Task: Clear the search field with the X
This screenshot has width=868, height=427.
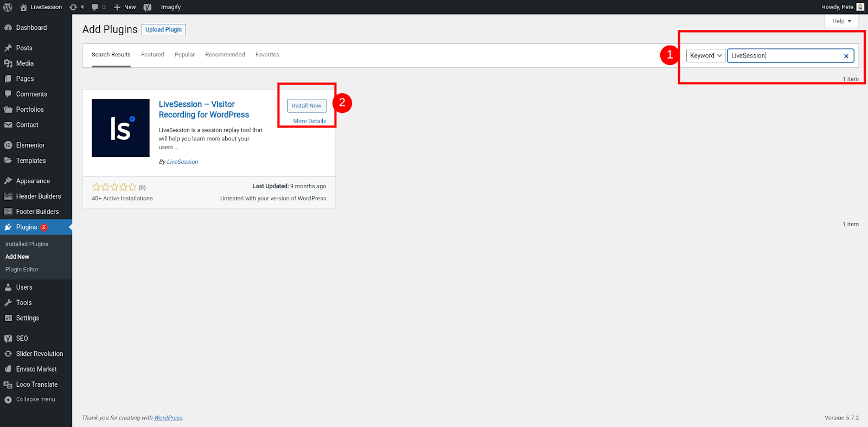Action: click(x=846, y=56)
